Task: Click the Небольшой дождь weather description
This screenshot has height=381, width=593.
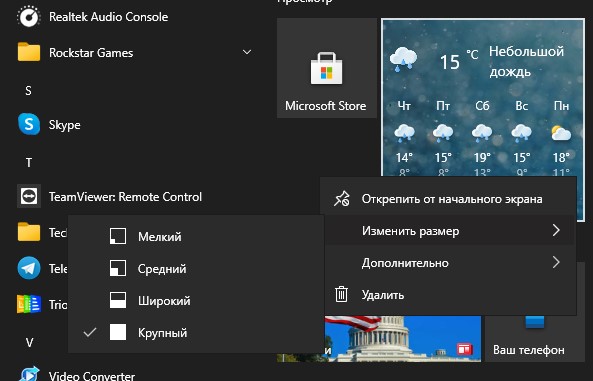Action: click(526, 61)
